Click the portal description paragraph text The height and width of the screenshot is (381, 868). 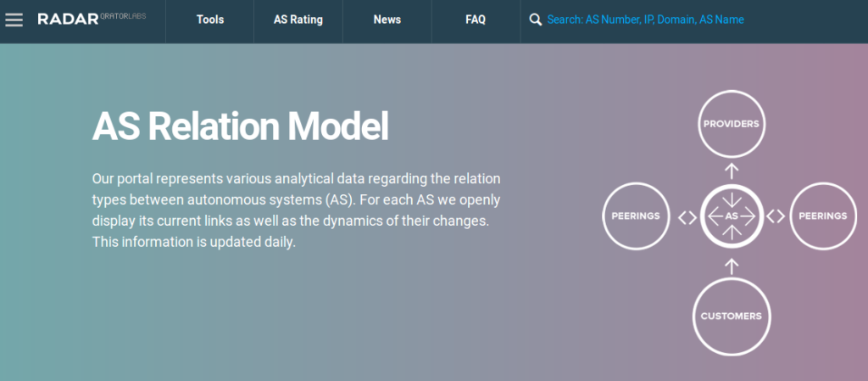[x=296, y=210]
